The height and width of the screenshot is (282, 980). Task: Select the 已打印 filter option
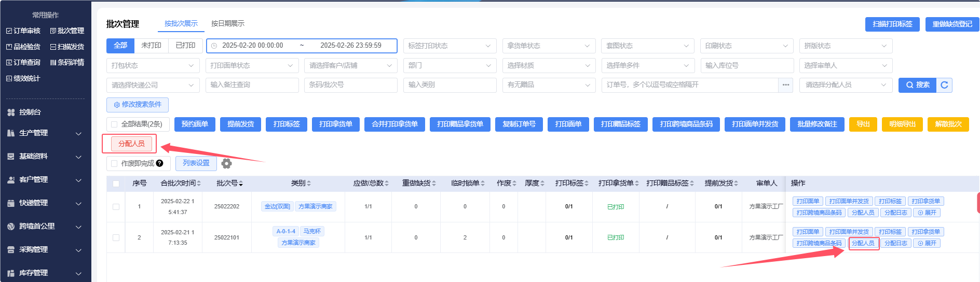[186, 46]
